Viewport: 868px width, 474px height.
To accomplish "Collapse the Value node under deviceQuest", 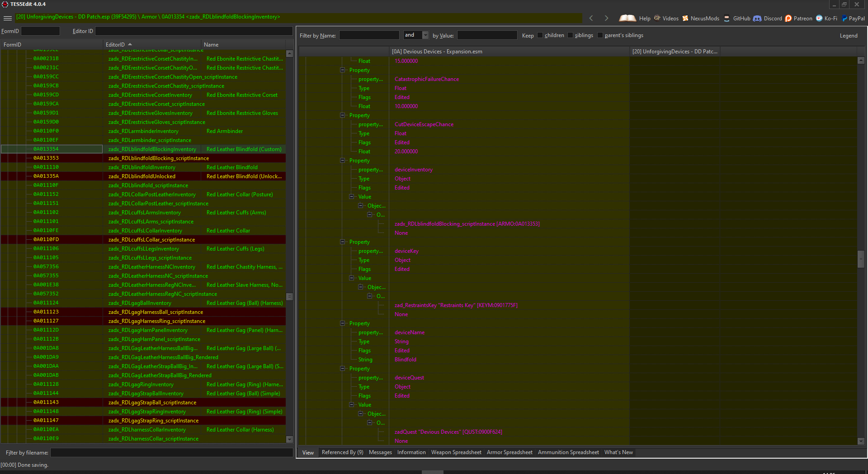I will tap(352, 405).
